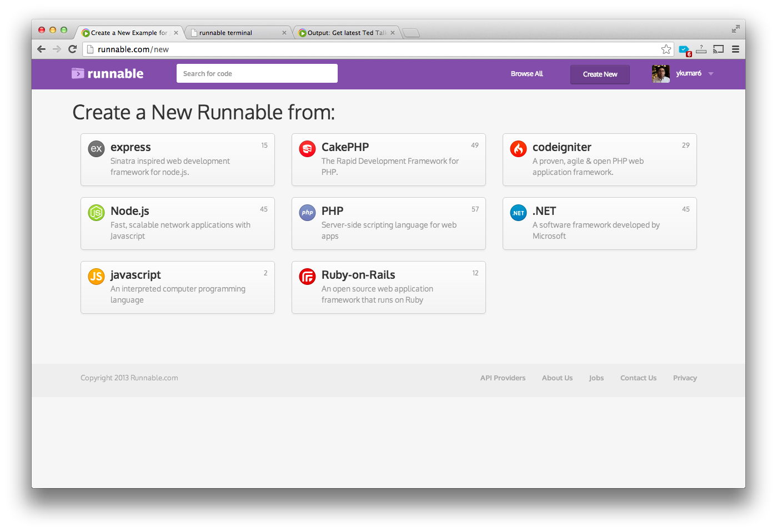Open the Chrome hamburger menu
The width and height of the screenshot is (777, 532).
[x=735, y=49]
